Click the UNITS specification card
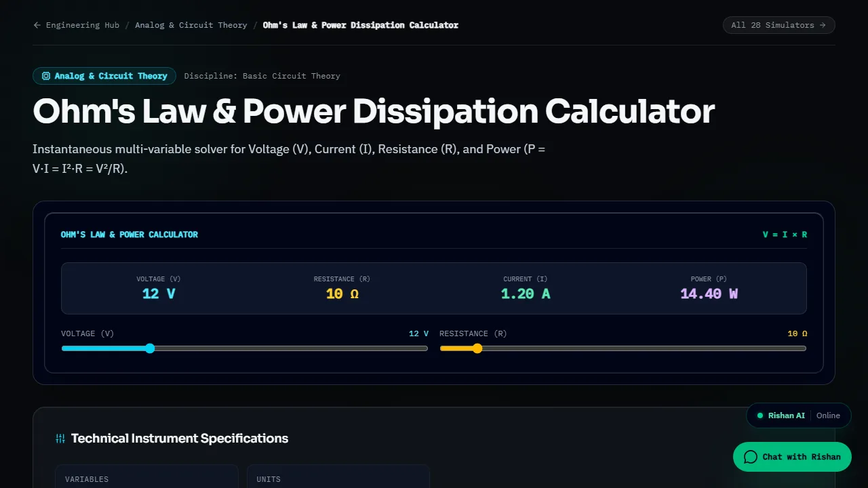The height and width of the screenshot is (488, 868). tap(338, 476)
